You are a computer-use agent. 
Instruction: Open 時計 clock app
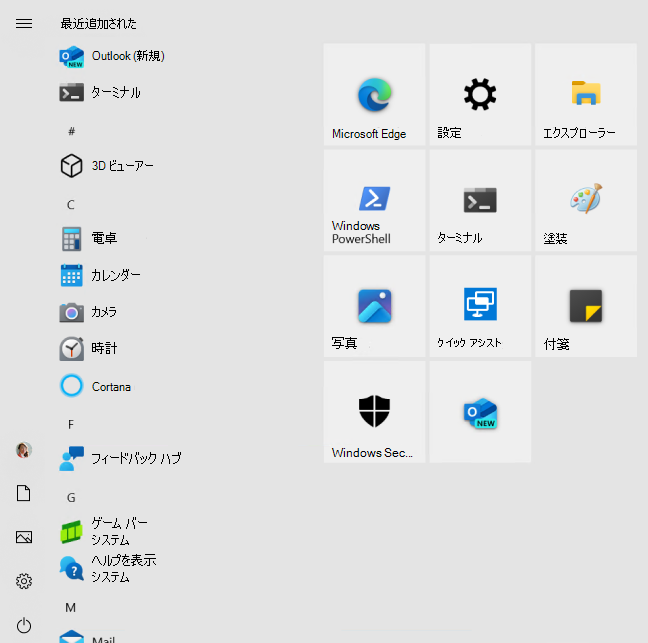click(x=88, y=348)
